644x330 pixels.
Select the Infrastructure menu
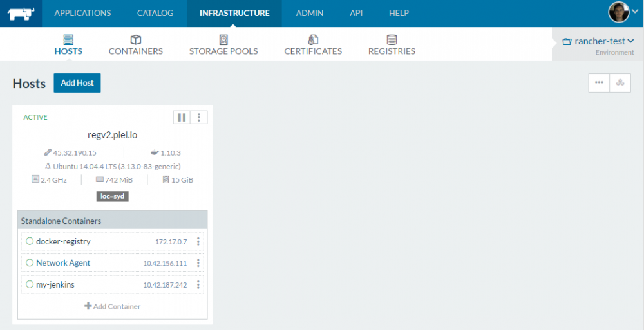234,13
